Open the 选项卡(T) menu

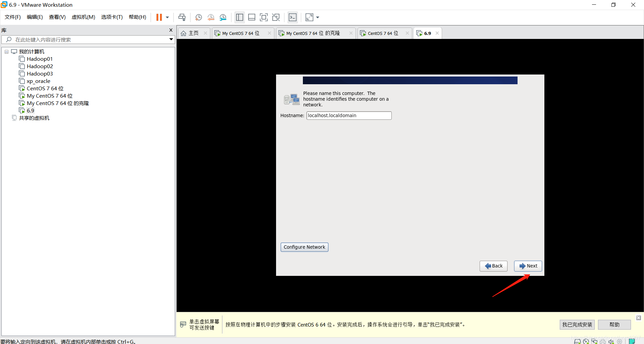112,17
